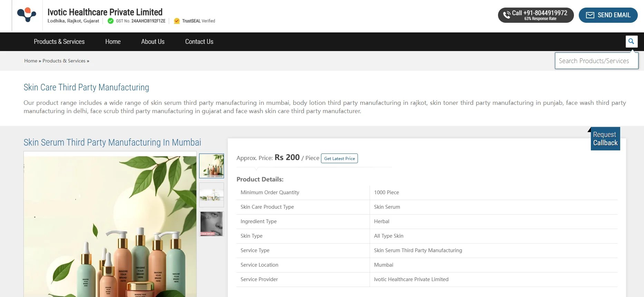The width and height of the screenshot is (644, 297).
Task: Click the Request Callback button
Action: (605, 139)
